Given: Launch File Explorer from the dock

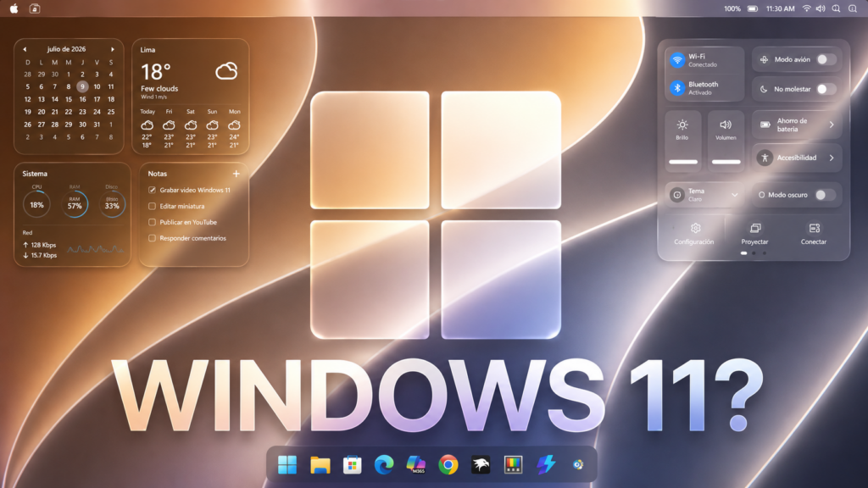Looking at the screenshot, I should click(320, 465).
